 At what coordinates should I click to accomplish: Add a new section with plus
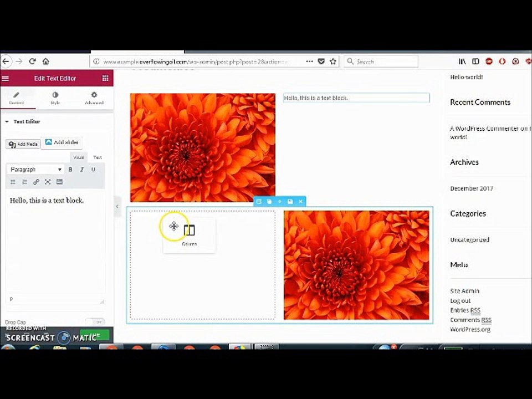click(x=279, y=202)
